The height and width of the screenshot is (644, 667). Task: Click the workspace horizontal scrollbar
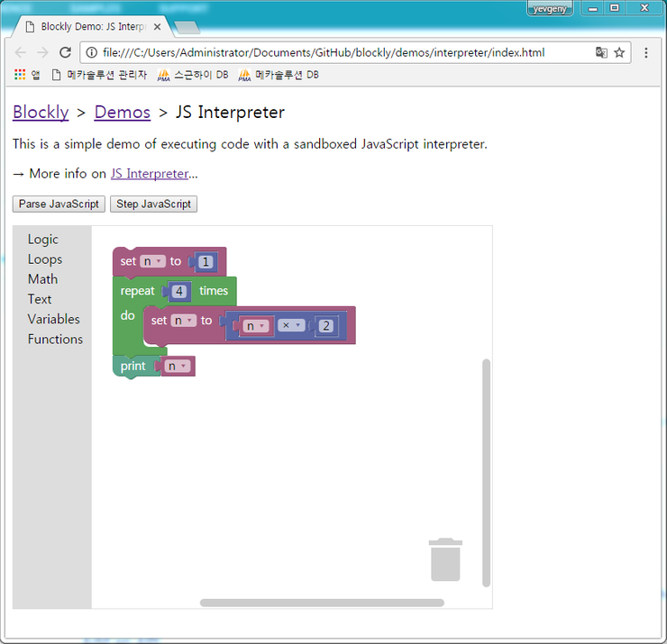(x=322, y=603)
